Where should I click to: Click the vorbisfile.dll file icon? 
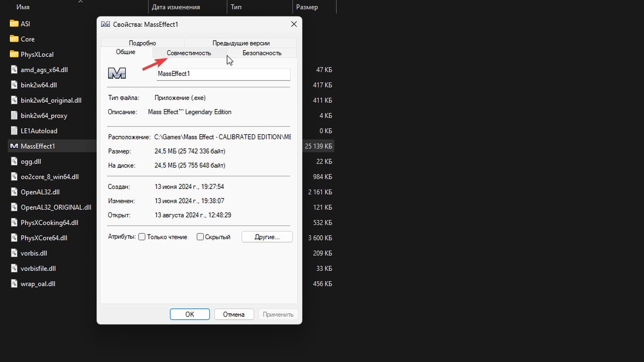tap(14, 268)
